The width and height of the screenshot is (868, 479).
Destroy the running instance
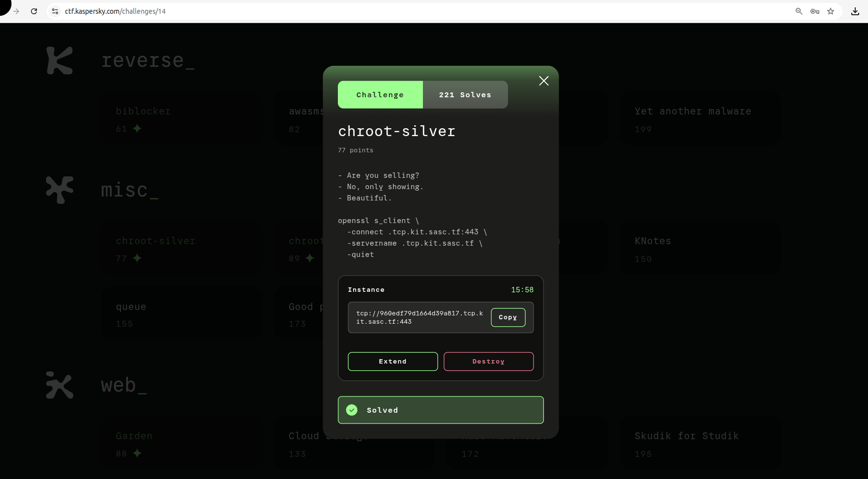[x=488, y=362]
